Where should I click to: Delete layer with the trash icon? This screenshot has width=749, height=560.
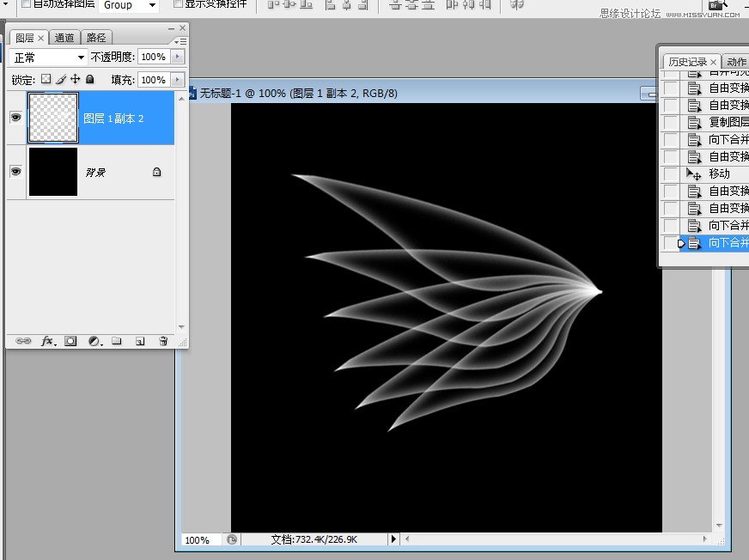(163, 341)
